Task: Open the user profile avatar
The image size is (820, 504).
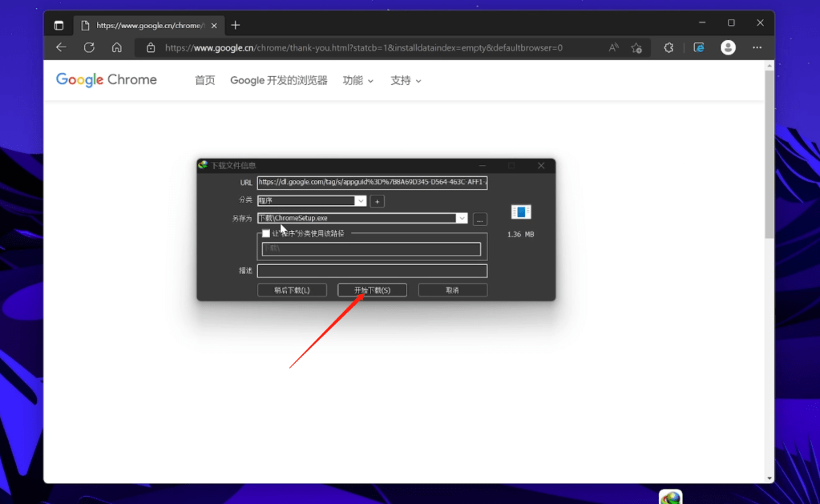Action: tap(728, 47)
